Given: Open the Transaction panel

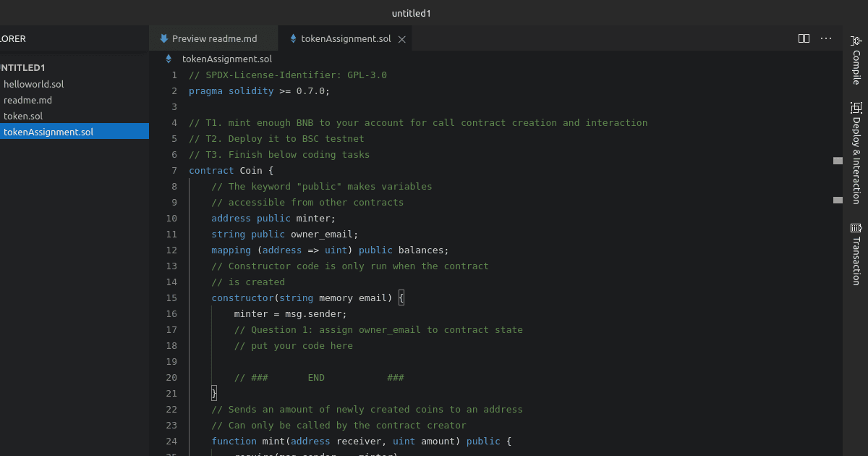Looking at the screenshot, I should [856, 253].
